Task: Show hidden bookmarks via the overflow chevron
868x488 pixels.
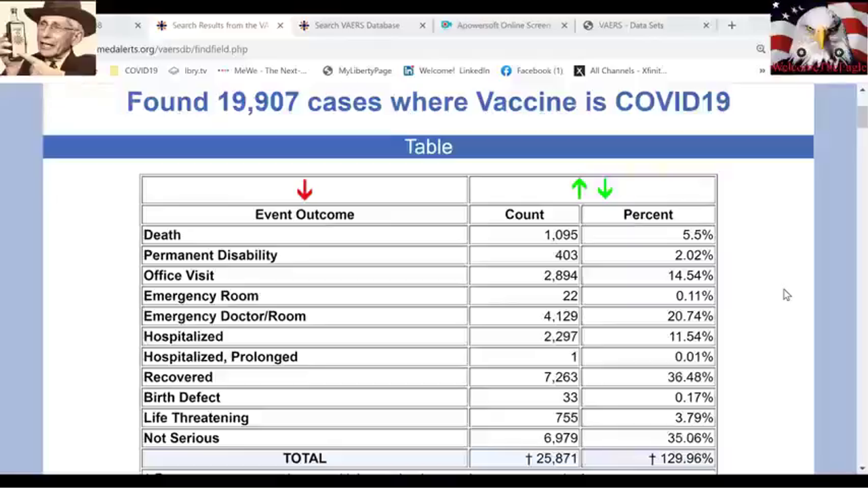Action: 762,70
